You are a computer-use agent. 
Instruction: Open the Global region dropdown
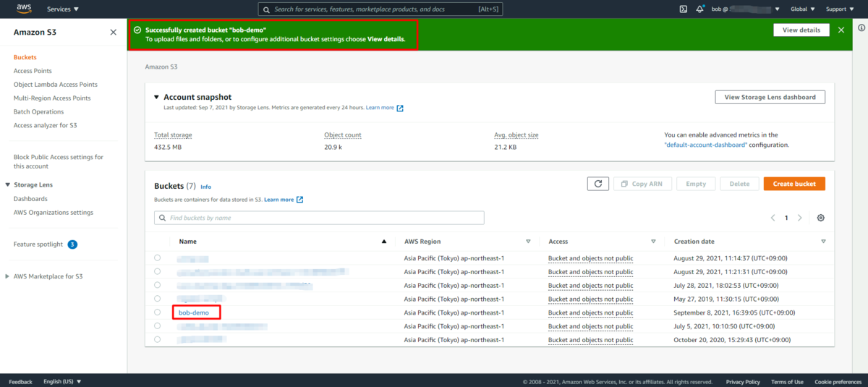[x=803, y=9]
